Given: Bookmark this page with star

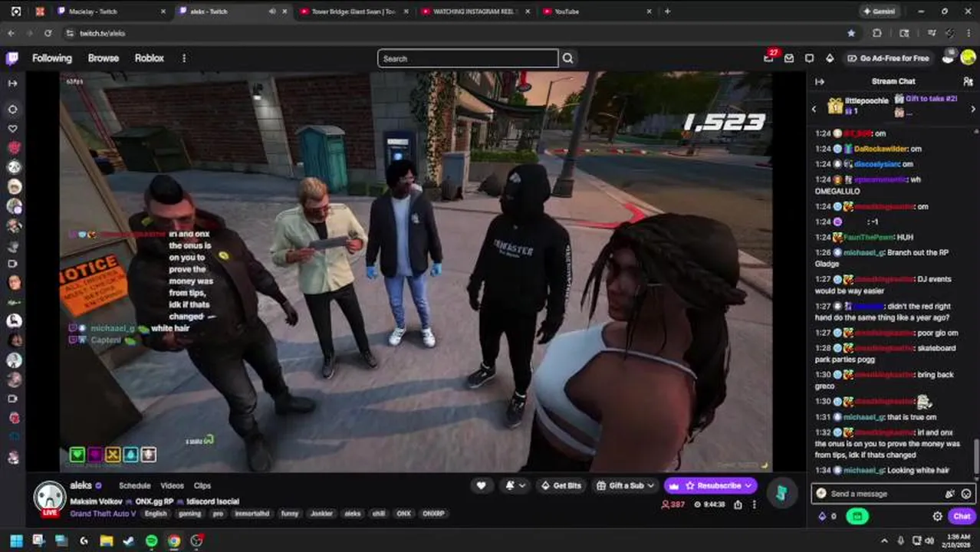Looking at the screenshot, I should click(851, 33).
